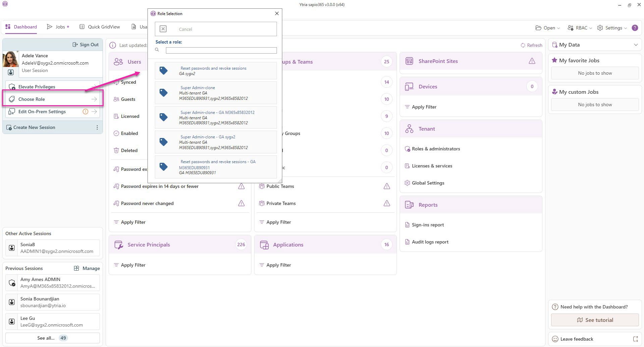The image size is (644, 347).
Task: Click the Password never changed warning icon
Action: [241, 203]
